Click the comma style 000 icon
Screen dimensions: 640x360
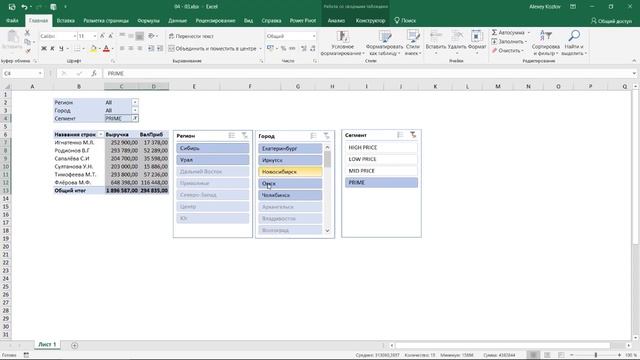point(292,49)
